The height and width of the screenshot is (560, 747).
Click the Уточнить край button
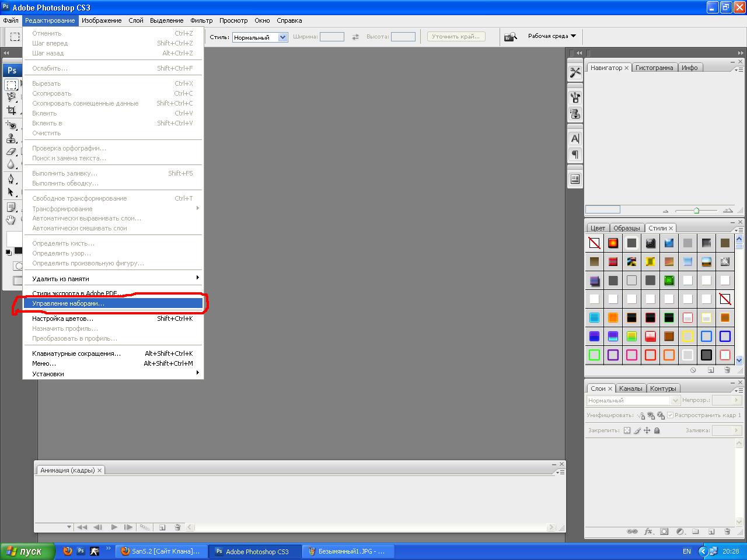456,36
